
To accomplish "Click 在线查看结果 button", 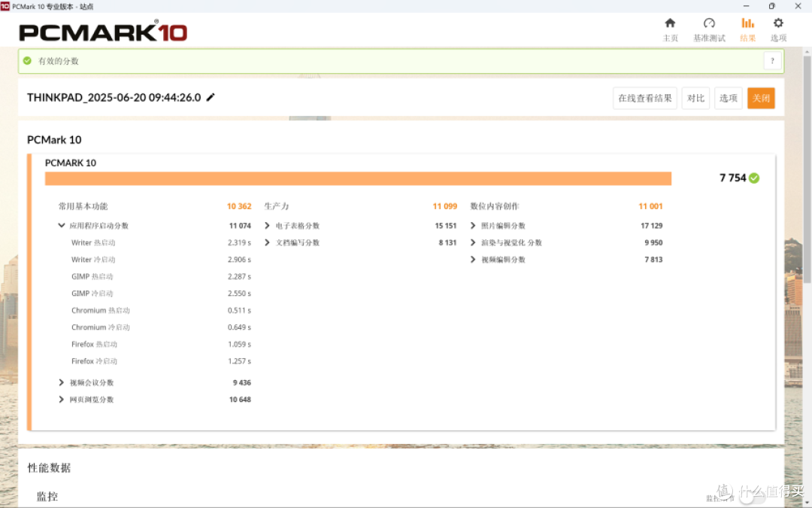I will pyautogui.click(x=645, y=98).
